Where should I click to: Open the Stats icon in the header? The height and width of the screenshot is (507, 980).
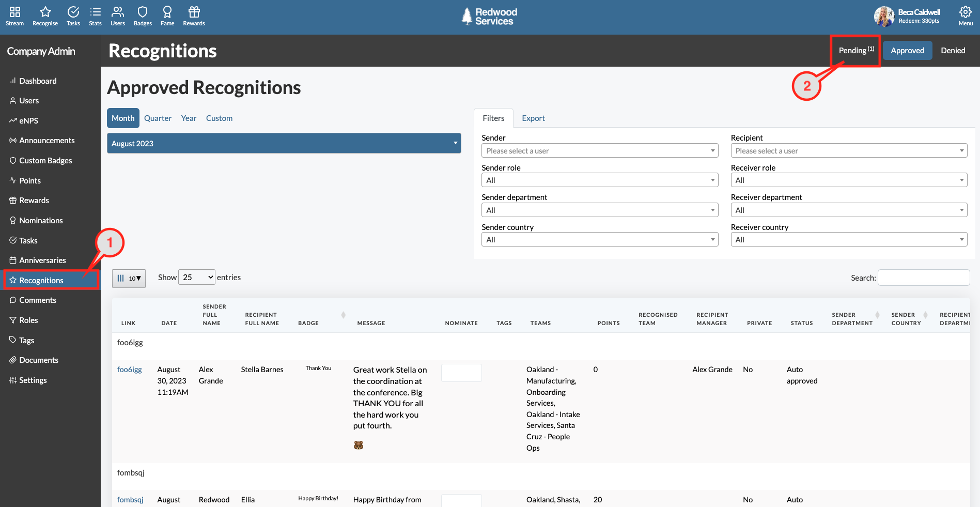coord(95,16)
